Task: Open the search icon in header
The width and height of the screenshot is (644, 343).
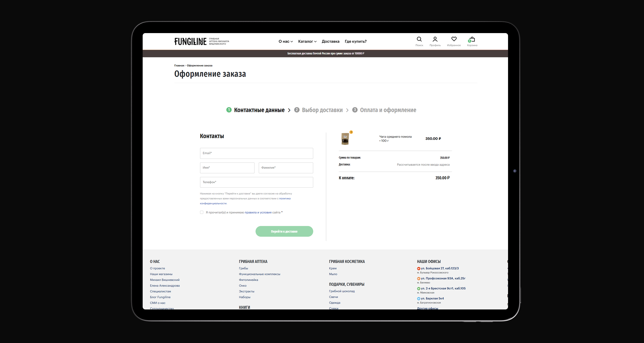Action: [419, 40]
